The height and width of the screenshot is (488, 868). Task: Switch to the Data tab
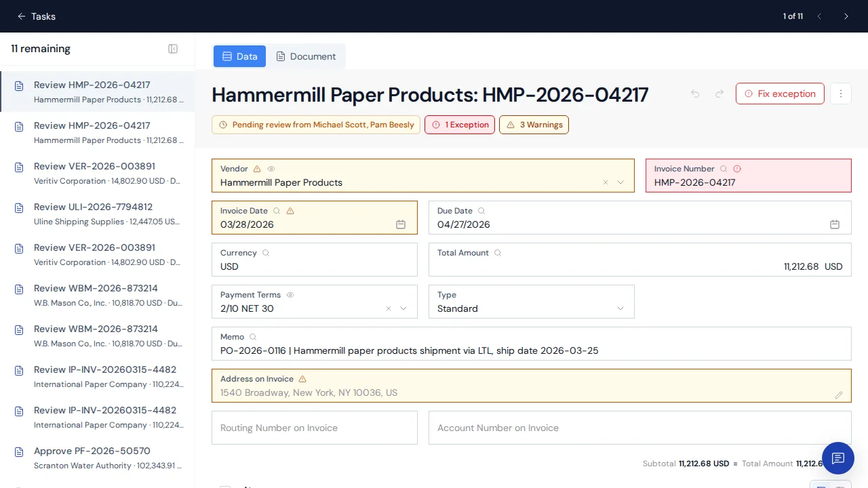pos(240,56)
